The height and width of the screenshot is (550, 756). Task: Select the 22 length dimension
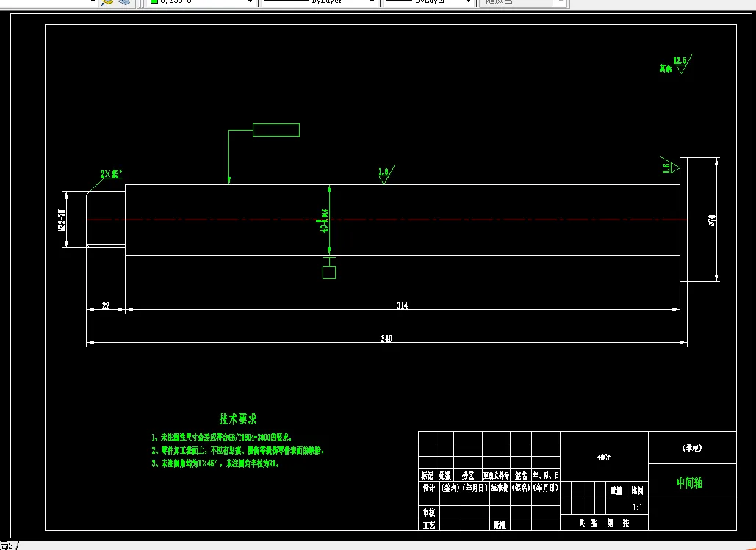(106, 305)
